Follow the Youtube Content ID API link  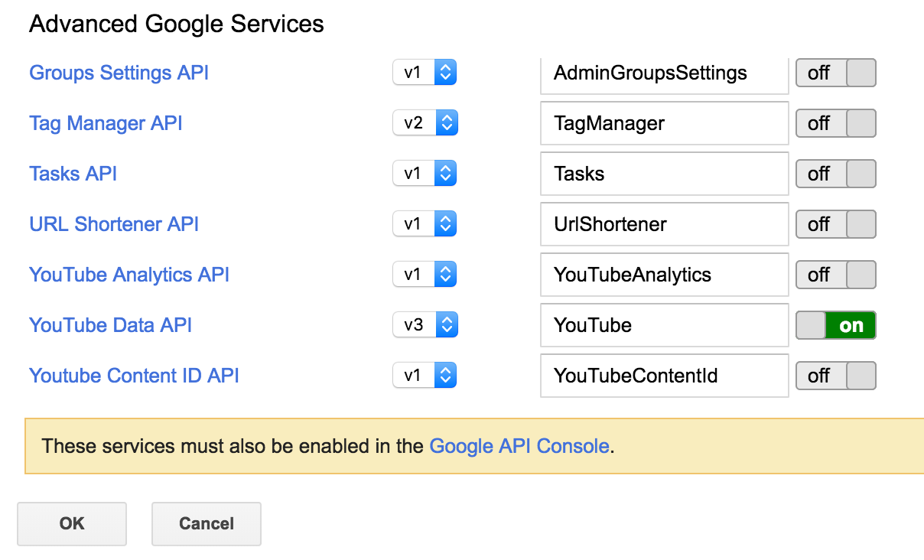pyautogui.click(x=134, y=376)
